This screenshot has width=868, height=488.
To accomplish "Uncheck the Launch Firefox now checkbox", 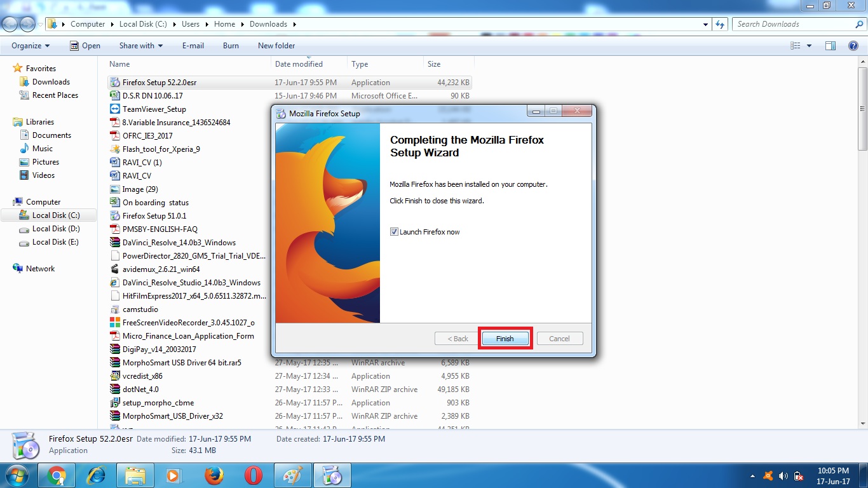I will (x=395, y=232).
